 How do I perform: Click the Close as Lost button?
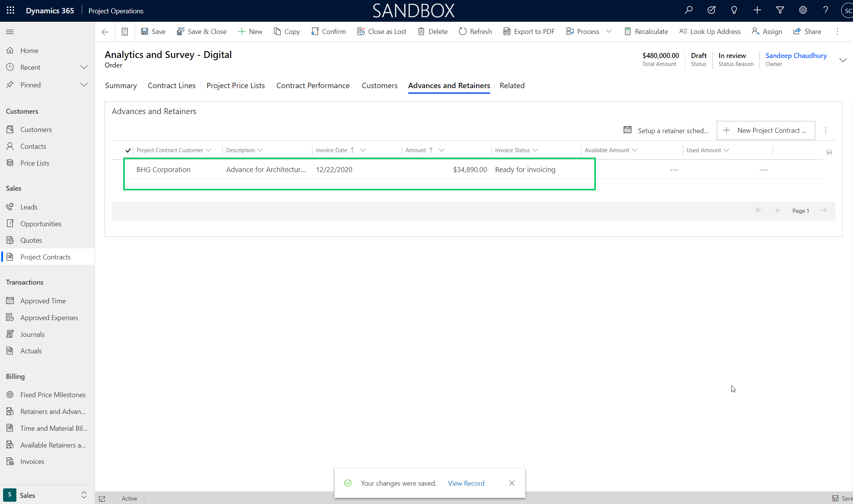382,32
